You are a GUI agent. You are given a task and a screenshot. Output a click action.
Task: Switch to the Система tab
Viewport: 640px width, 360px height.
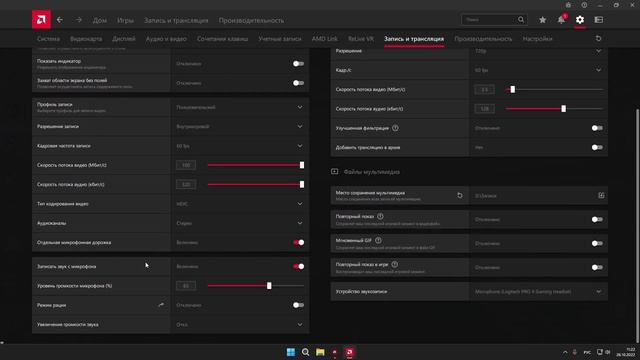click(x=48, y=39)
